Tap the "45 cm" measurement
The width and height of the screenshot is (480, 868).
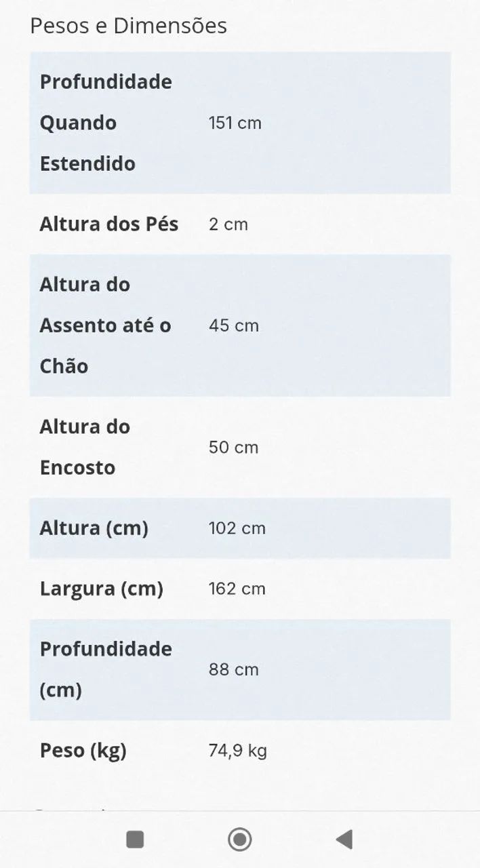tap(233, 325)
